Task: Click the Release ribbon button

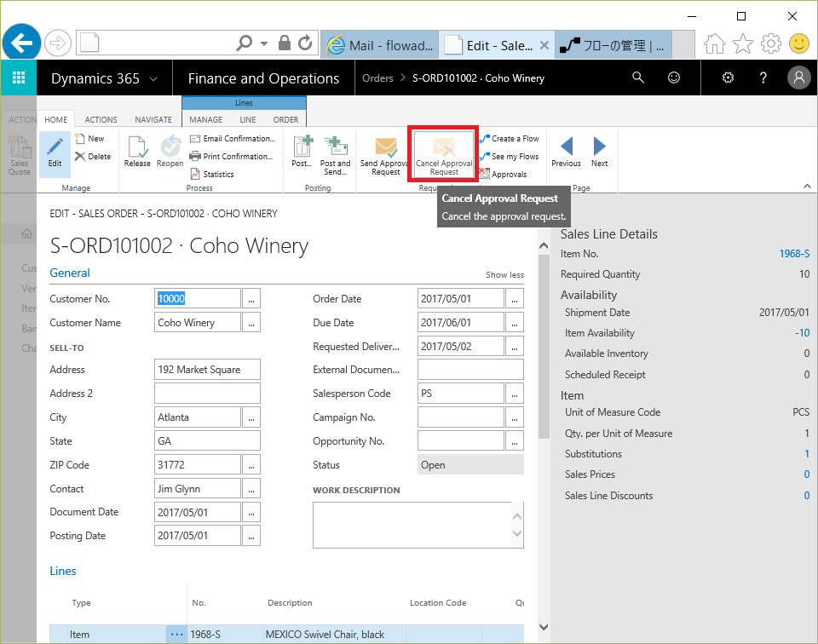Action: point(137,152)
